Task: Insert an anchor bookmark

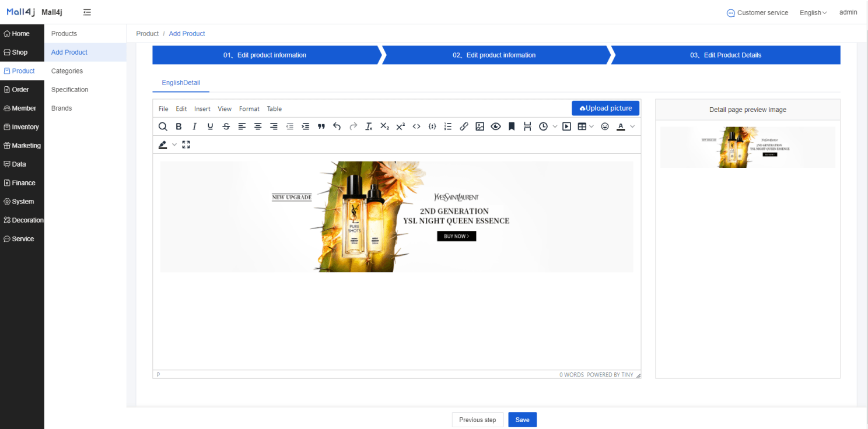Action: pos(512,126)
